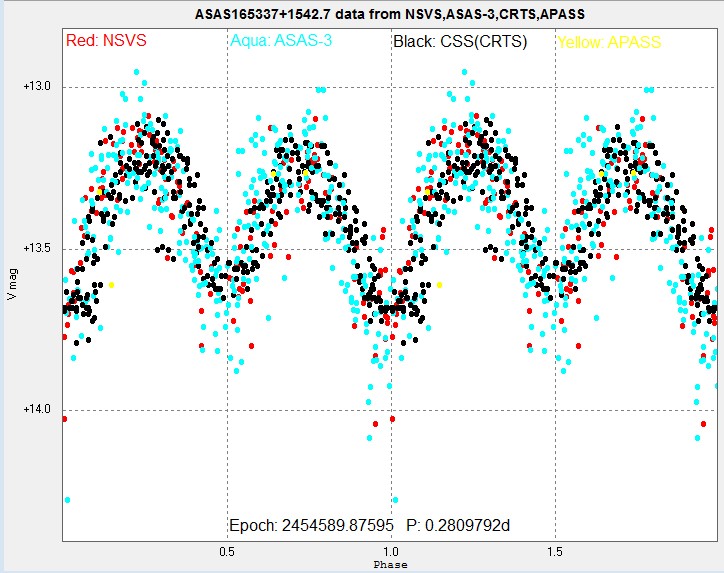This screenshot has height=573, width=724.
Task: Click the +13.5 magnitude axis label
Action: coord(37,248)
